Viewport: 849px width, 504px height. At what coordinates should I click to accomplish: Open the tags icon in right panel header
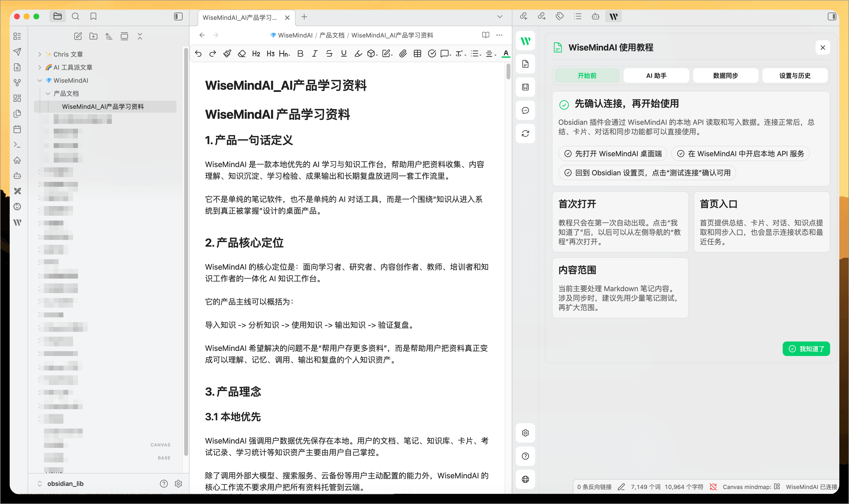pyautogui.click(x=560, y=16)
